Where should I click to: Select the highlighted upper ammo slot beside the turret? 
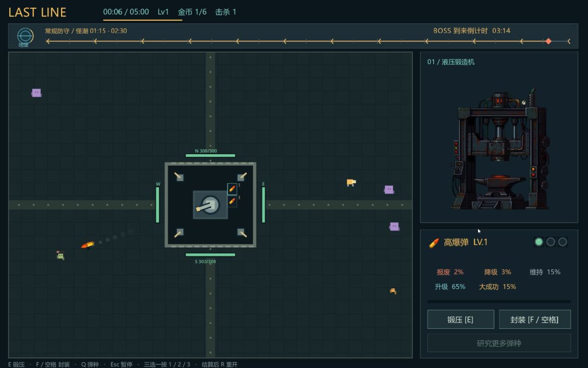coord(232,189)
